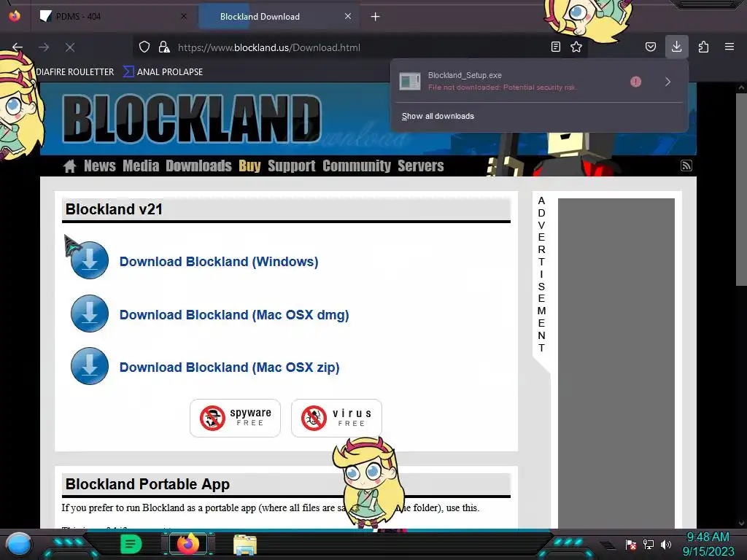Click the RSS feed icon
The height and width of the screenshot is (560, 747).
tap(686, 166)
